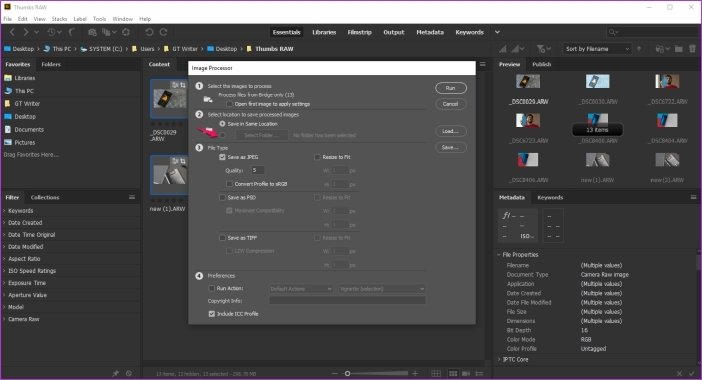Open the Default Actions dropdown

pos(301,289)
